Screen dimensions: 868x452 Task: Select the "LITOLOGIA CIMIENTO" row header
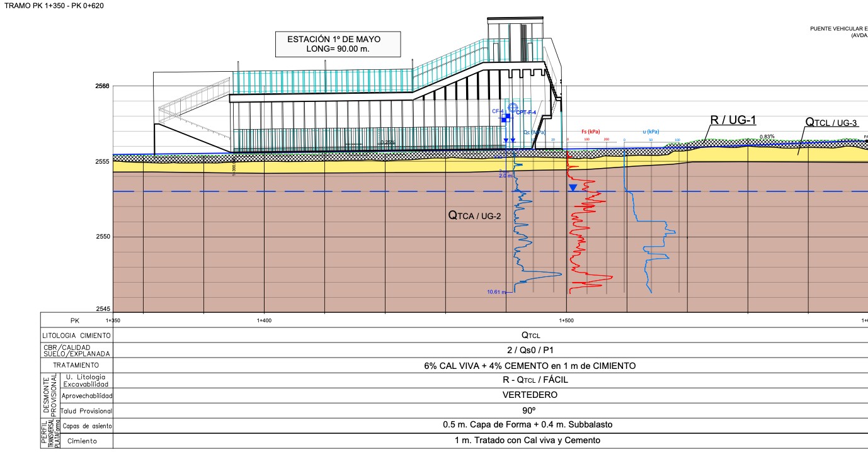75,336
